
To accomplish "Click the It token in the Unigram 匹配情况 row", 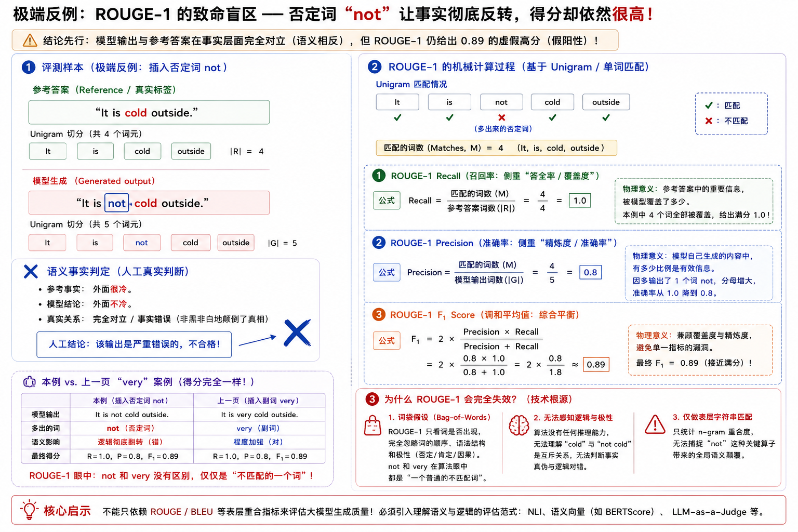I will tap(397, 102).
